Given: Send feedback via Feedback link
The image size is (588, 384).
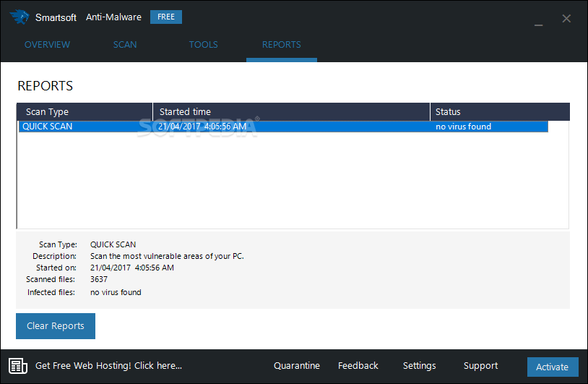Looking at the screenshot, I should tap(358, 366).
